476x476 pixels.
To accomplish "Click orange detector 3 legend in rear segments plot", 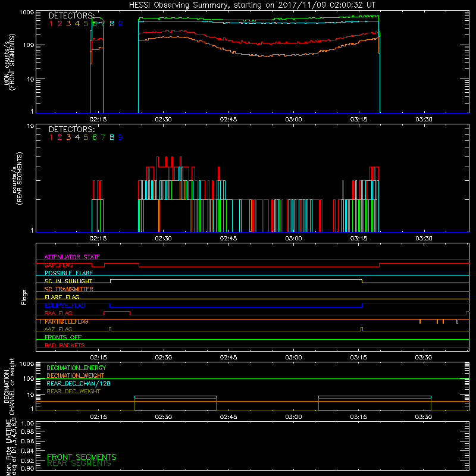I will (68, 137).
